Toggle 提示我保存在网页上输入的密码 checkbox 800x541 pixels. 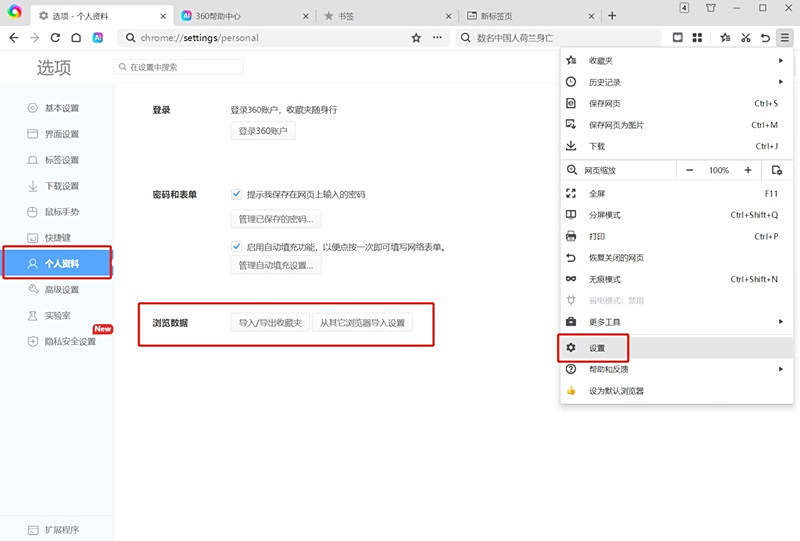(x=237, y=194)
